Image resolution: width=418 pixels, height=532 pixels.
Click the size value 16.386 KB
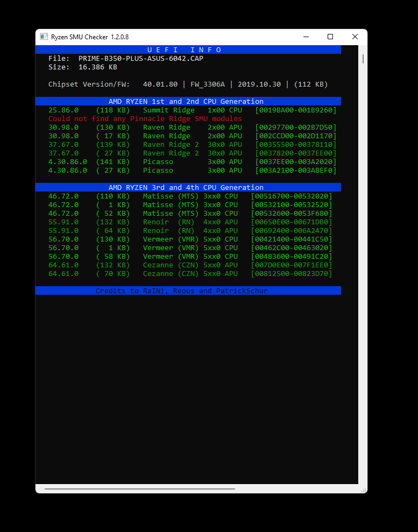click(x=98, y=67)
